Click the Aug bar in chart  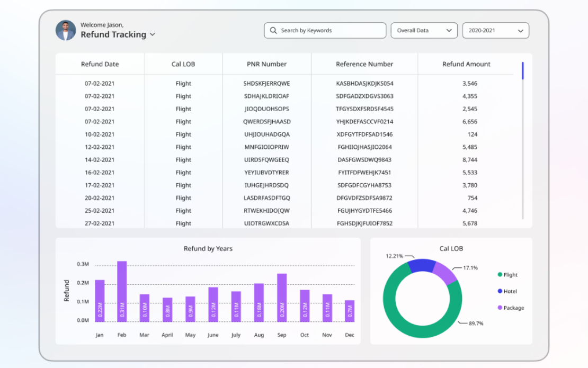tap(259, 302)
